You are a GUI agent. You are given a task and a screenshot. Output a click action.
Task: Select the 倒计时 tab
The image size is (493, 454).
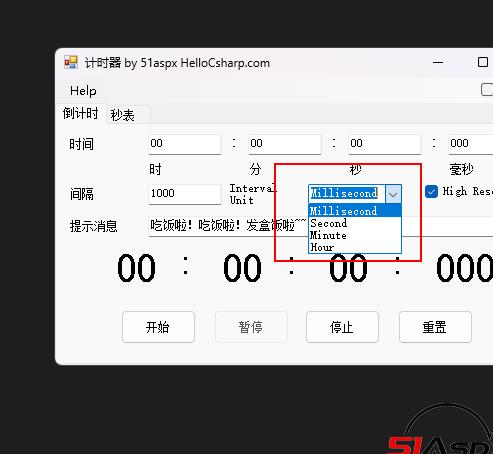(81, 113)
